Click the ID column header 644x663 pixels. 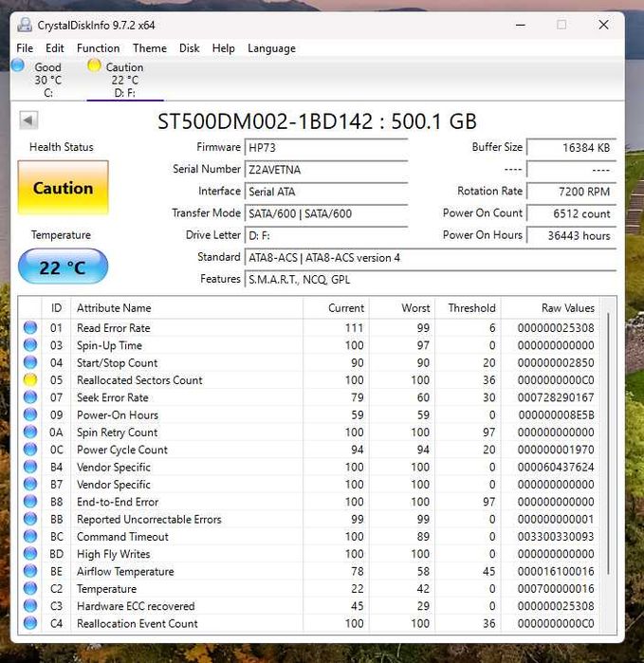pyautogui.click(x=56, y=308)
